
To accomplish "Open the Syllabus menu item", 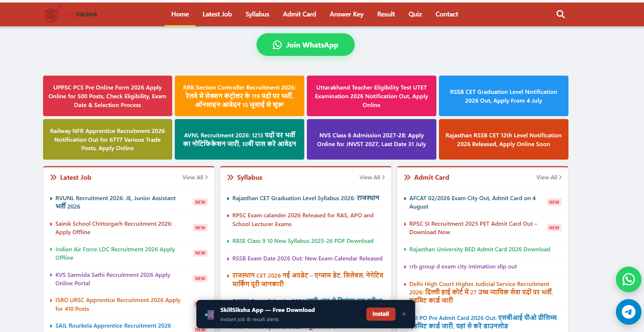I will (257, 14).
